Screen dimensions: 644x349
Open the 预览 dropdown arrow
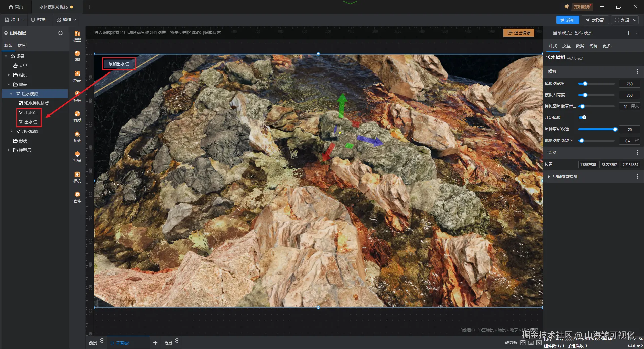click(x=635, y=20)
